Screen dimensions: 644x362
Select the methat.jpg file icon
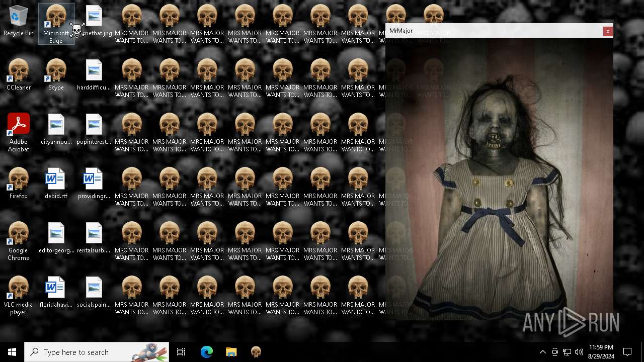[94, 21]
